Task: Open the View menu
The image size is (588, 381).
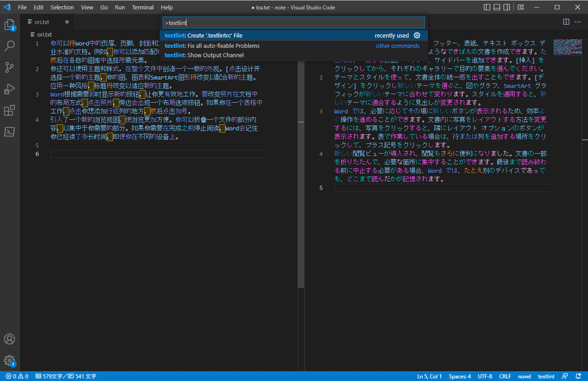Action: click(87, 7)
